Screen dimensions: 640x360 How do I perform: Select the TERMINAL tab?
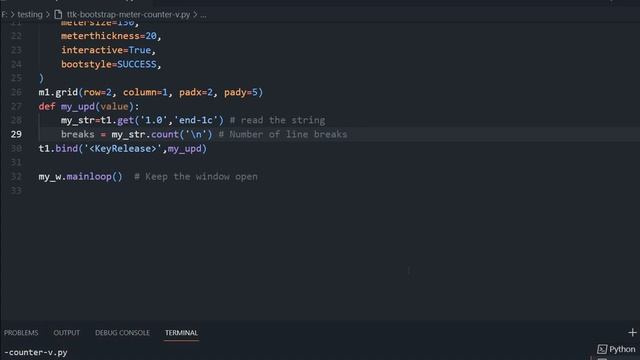pyautogui.click(x=181, y=333)
